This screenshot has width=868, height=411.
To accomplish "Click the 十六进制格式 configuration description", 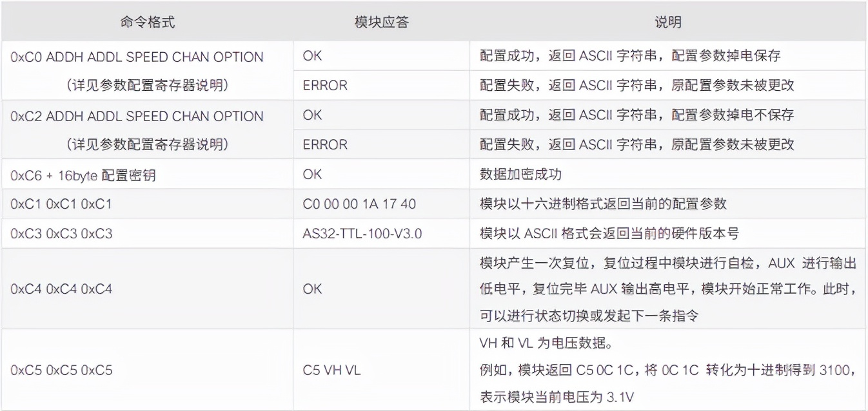I will (603, 204).
